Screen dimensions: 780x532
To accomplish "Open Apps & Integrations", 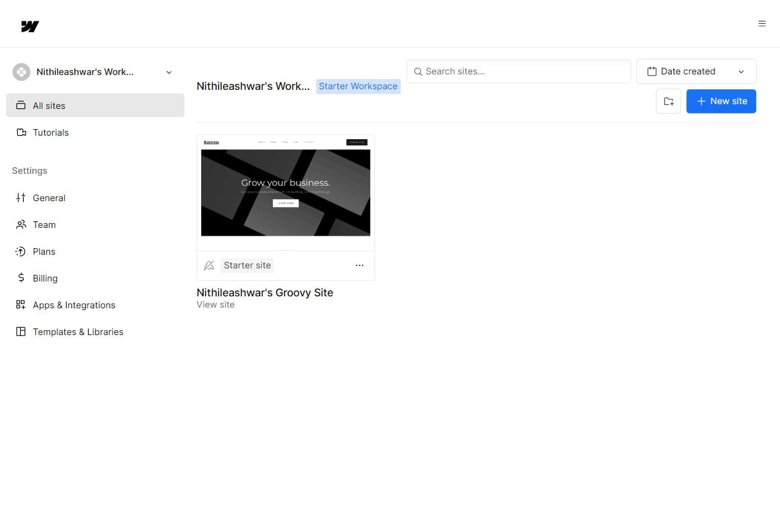I will coord(74,305).
